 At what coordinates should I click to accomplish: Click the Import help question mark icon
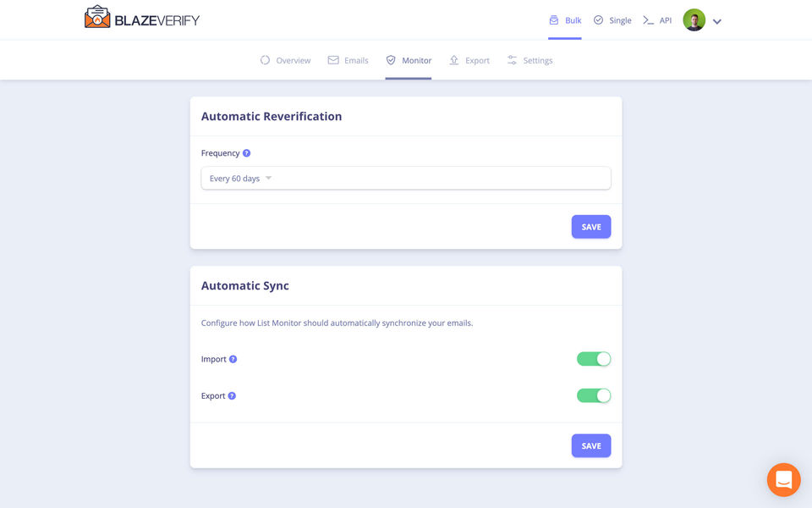233,359
